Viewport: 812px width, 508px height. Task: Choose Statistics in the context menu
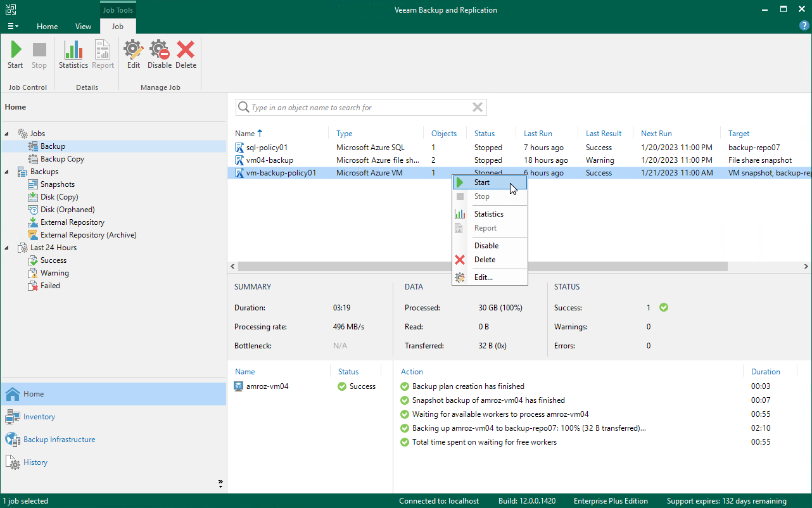tap(489, 214)
